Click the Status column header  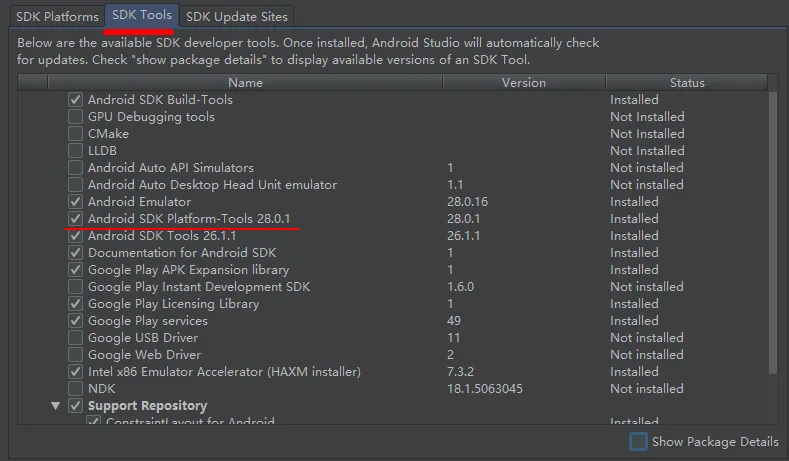[687, 83]
